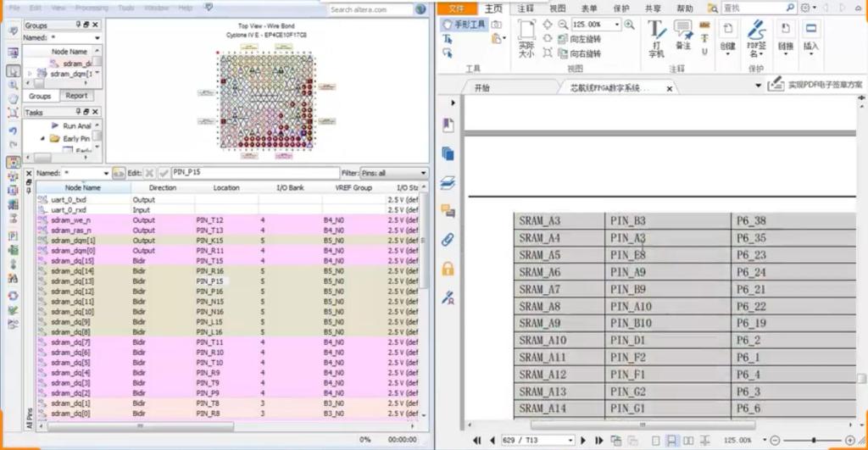Open the Security lock panel in sidebar
Screen dimensions: 868x450
pyautogui.click(x=448, y=269)
